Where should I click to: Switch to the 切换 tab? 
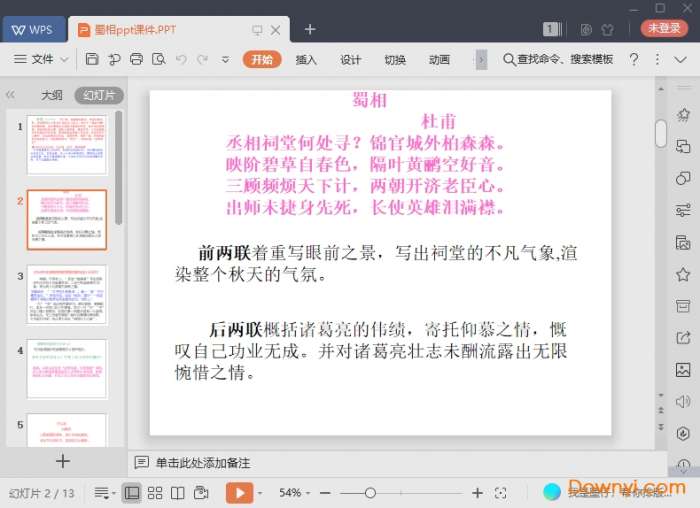pos(395,60)
